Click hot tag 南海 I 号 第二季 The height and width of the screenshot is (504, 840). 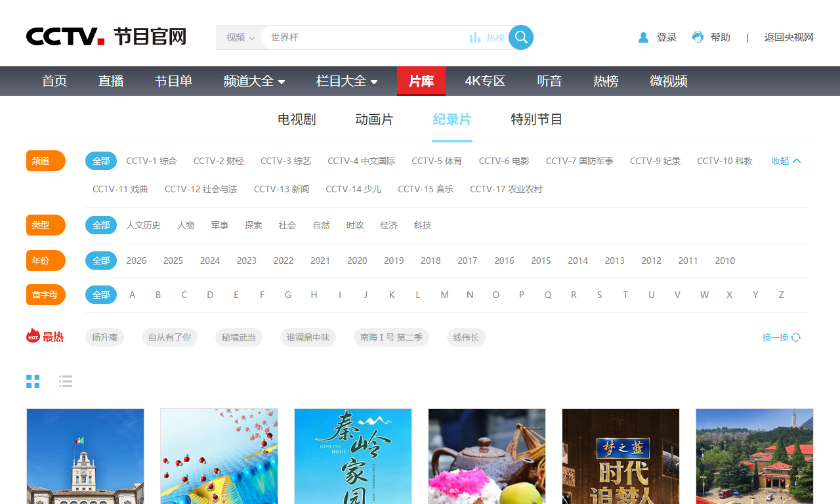point(391,337)
